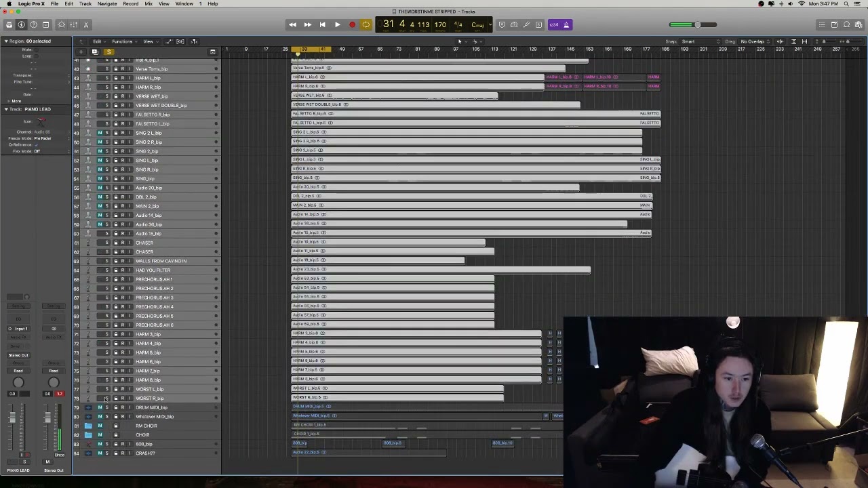The height and width of the screenshot is (488, 868).
Task: Click the CHOIR folder track icon
Action: pyautogui.click(x=88, y=434)
